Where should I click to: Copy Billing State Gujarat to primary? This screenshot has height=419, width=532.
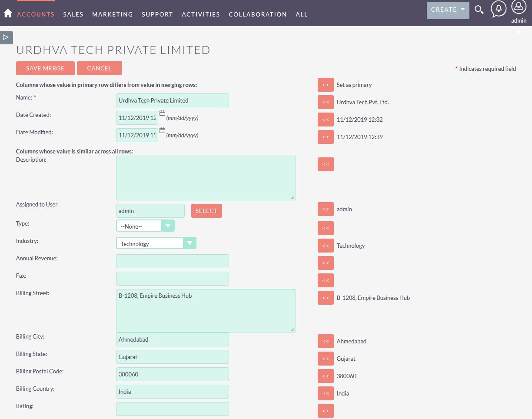[x=326, y=359]
